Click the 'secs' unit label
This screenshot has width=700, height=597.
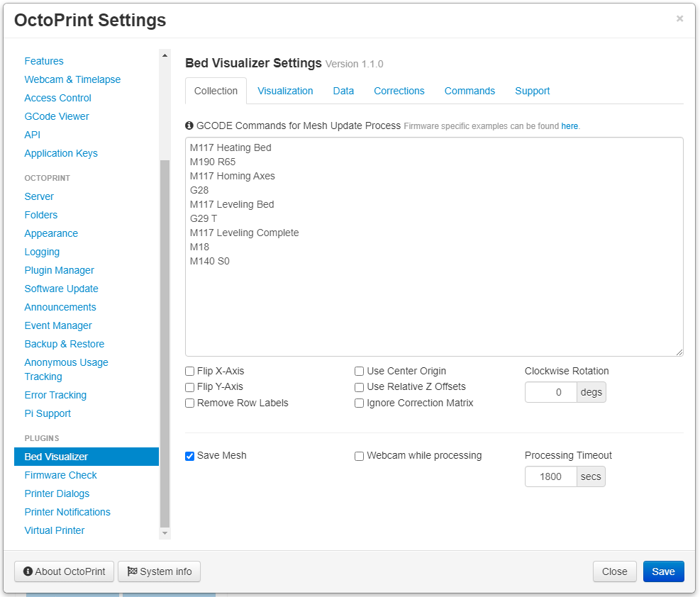click(591, 476)
